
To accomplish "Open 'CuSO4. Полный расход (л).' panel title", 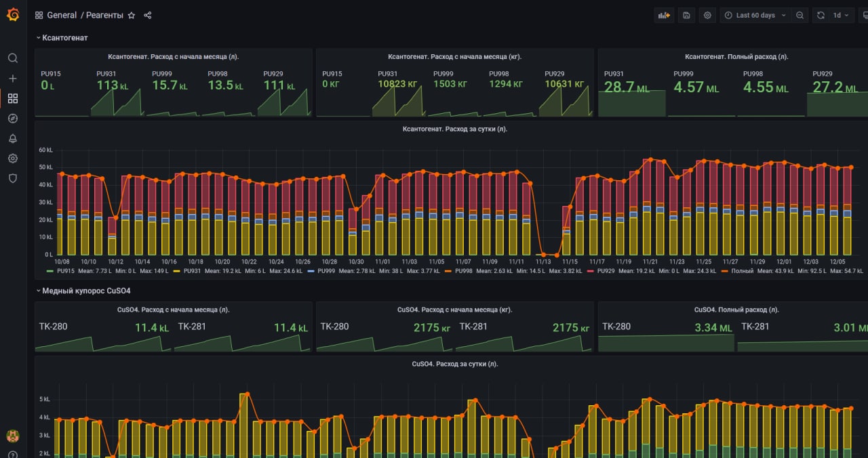I will 736,310.
